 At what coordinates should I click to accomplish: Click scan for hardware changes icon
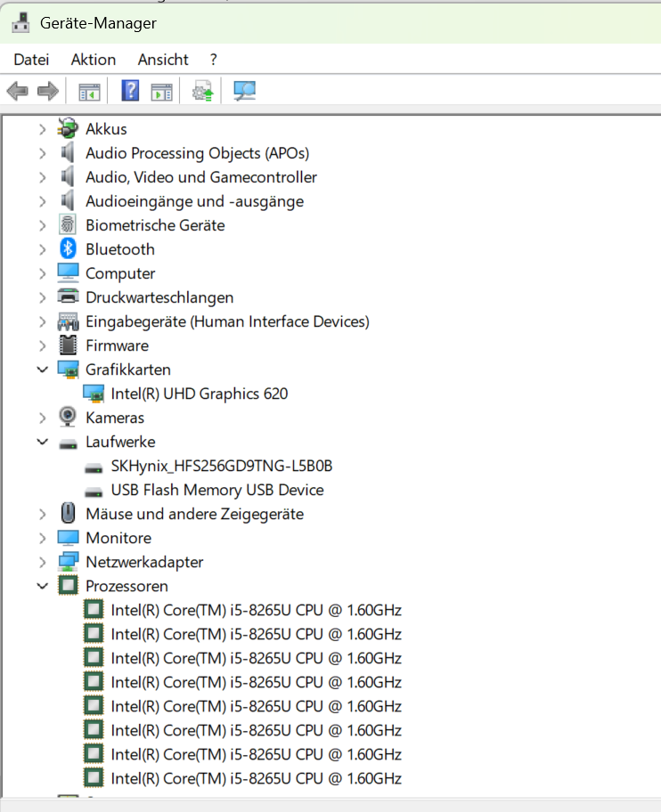click(244, 91)
